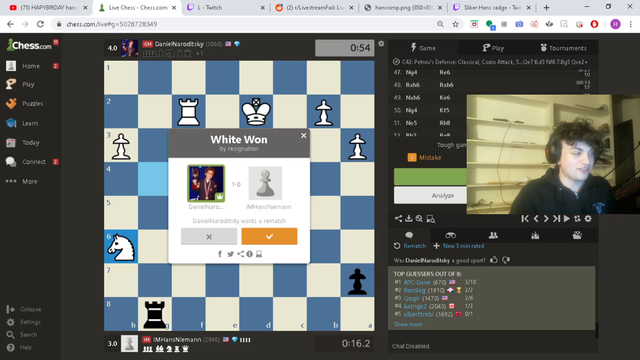Image resolution: width=640 pixels, height=360 pixels.
Task: Select the white knight on the board
Action: [x=121, y=247]
